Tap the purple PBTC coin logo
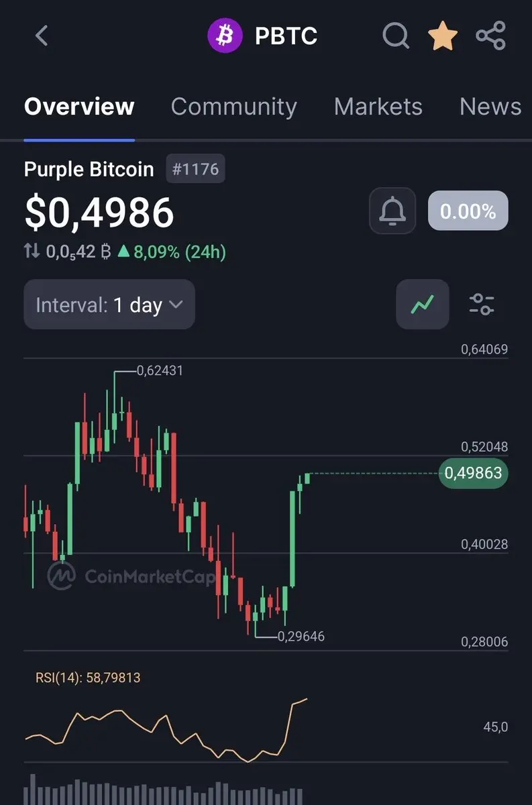Image resolution: width=532 pixels, height=805 pixels. 225,36
